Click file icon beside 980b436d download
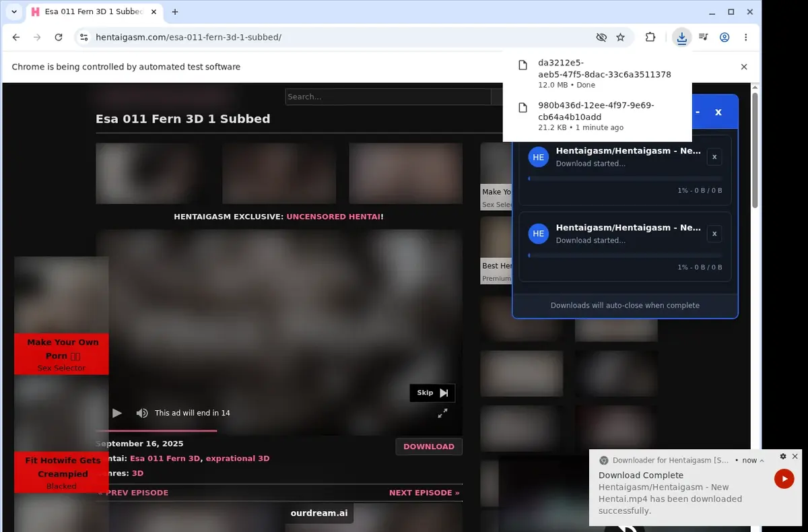808x532 pixels. (x=522, y=108)
